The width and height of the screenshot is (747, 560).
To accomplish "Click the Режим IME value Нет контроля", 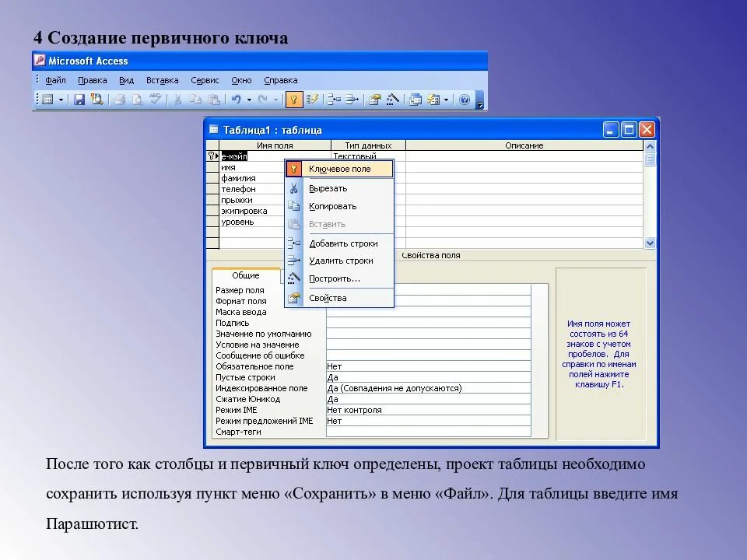I will [428, 410].
